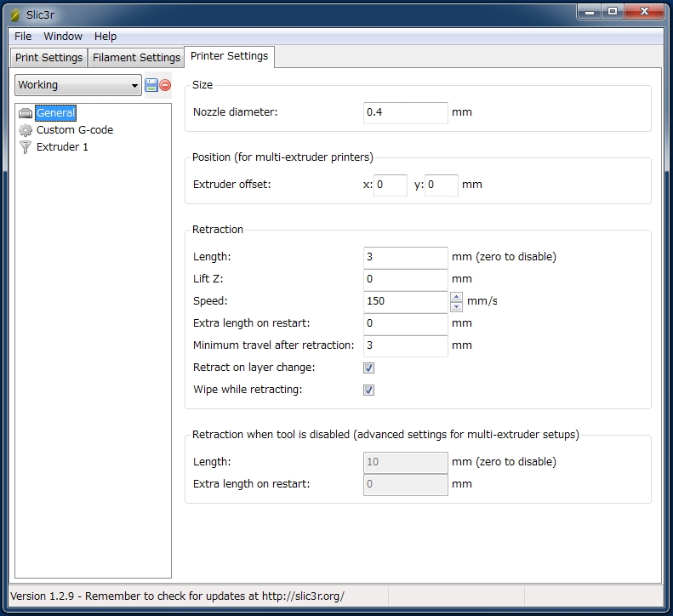The height and width of the screenshot is (616, 673).
Task: Click the Speed field showing 150
Action: tap(406, 302)
